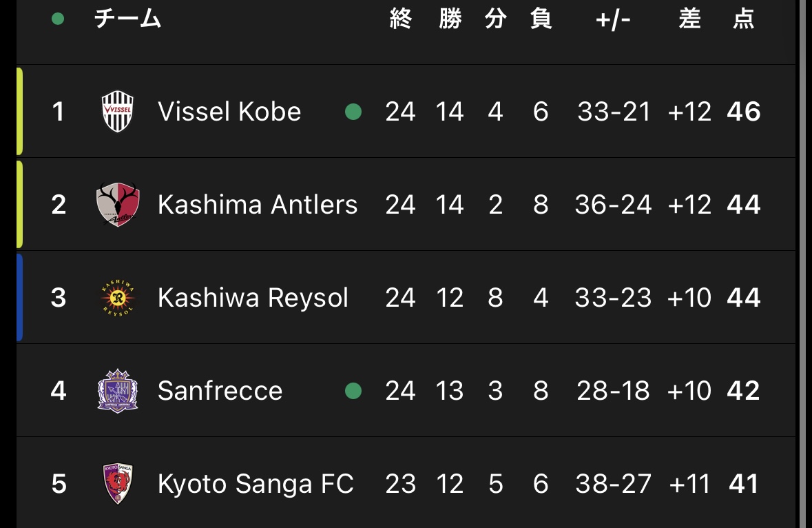Open Kashima Antlers team page
Image resolution: width=812 pixels, height=528 pixels.
pyautogui.click(x=258, y=204)
